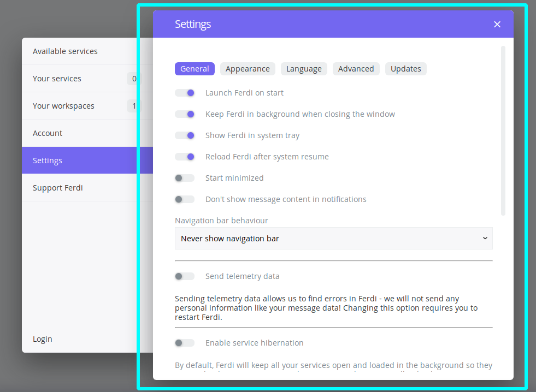This screenshot has height=392, width=536.
Task: Click the Settings title in the dialog header
Action: pos(193,24)
